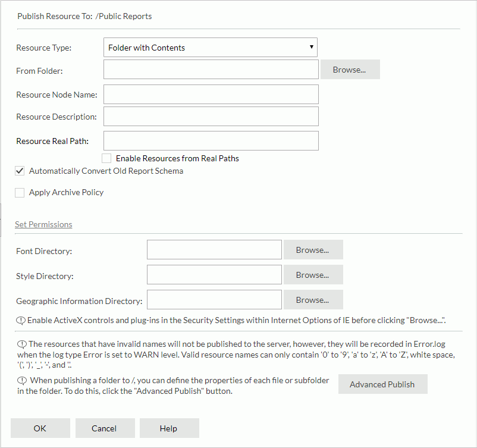Open Help for publishing resources
This screenshot has width=477, height=448.
(x=168, y=428)
